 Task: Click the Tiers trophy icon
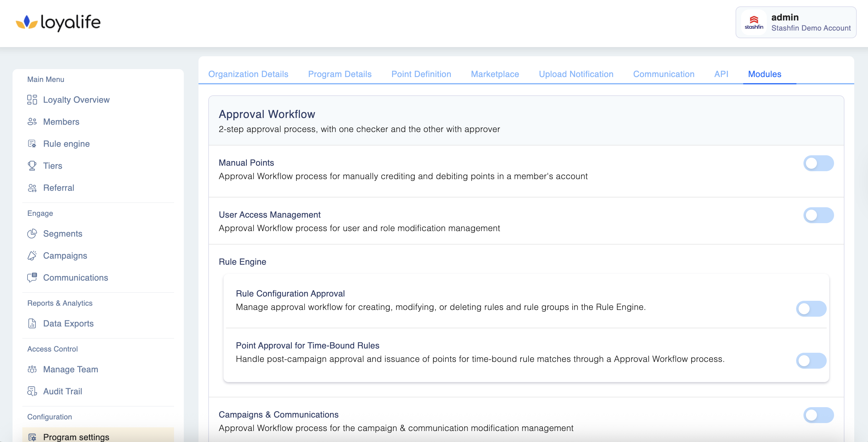pos(32,166)
